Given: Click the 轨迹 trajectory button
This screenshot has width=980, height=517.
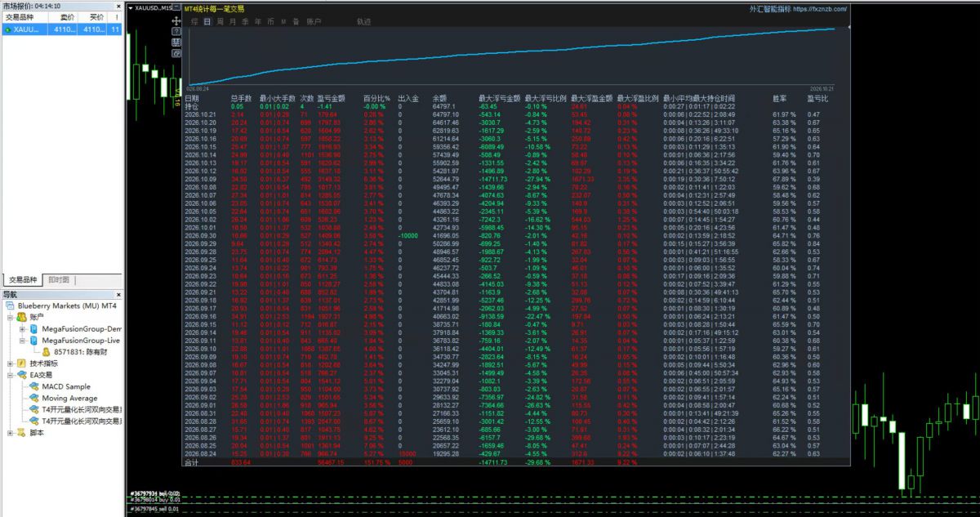Looking at the screenshot, I should pyautogui.click(x=363, y=21).
